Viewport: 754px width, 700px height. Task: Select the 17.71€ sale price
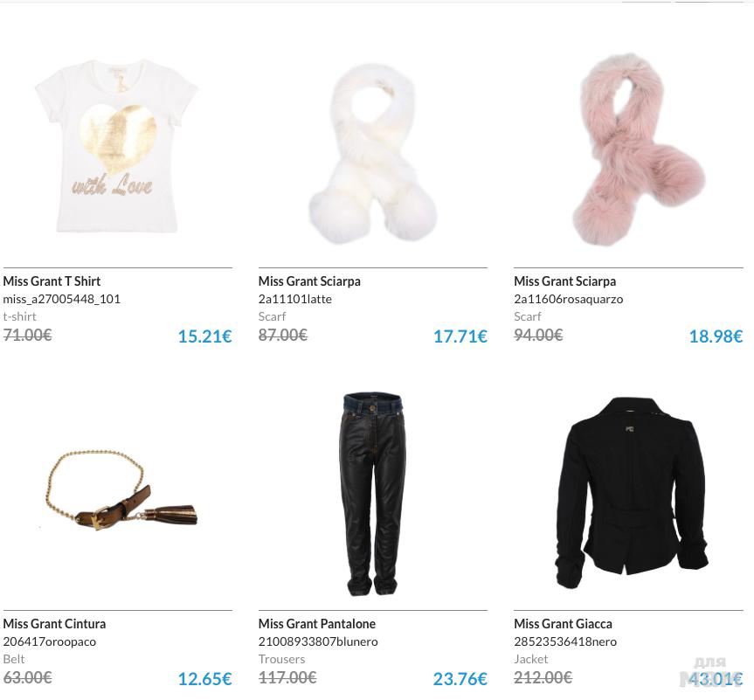tap(460, 336)
